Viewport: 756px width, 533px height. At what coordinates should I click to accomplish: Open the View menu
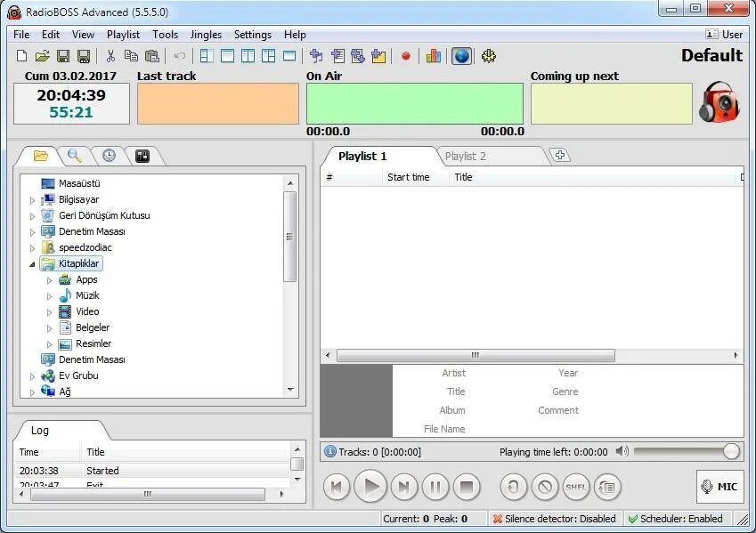[x=83, y=35]
